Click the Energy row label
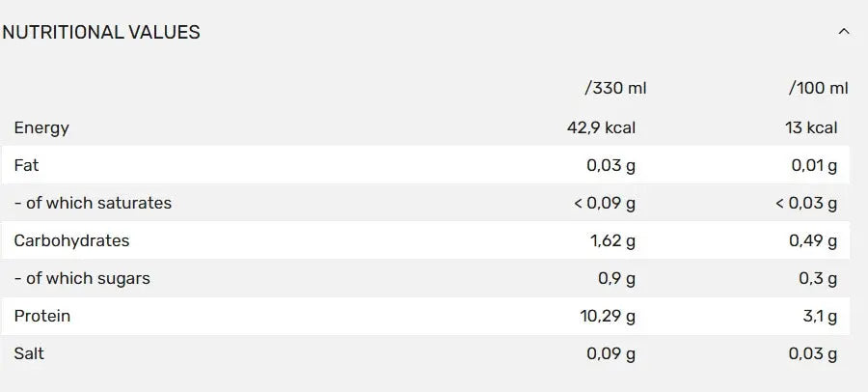Viewport: 868px width, 392px height. click(41, 127)
